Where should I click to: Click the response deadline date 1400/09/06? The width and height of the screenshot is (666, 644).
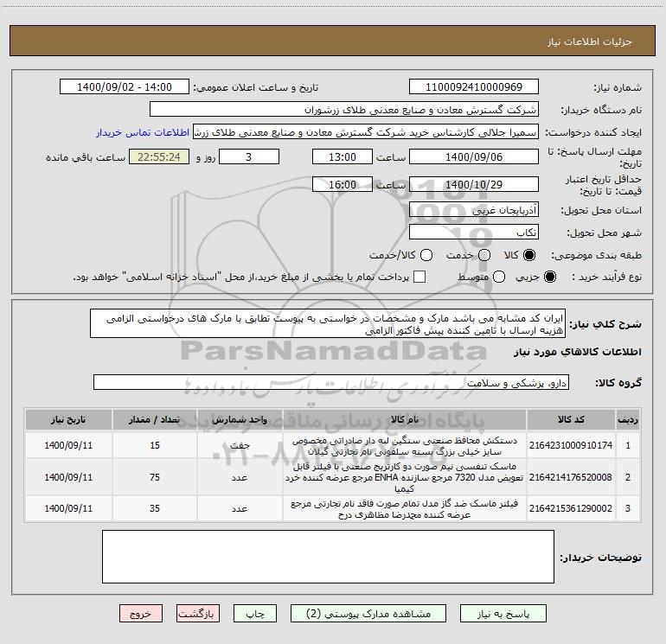pos(474,157)
